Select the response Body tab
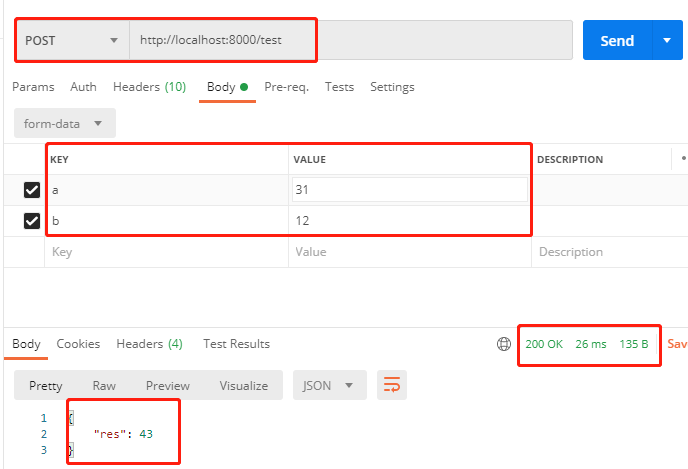The height and width of the screenshot is (469, 688). tap(26, 344)
